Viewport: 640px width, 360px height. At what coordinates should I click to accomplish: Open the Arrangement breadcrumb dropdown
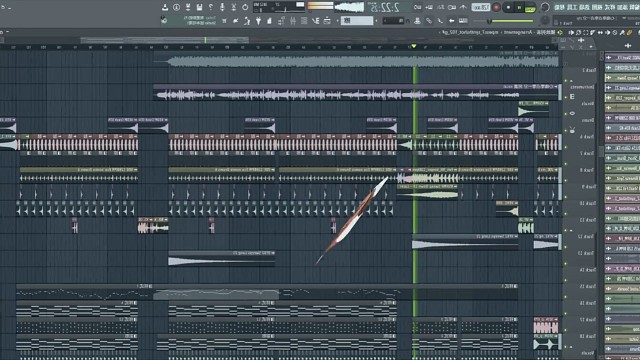518,32
